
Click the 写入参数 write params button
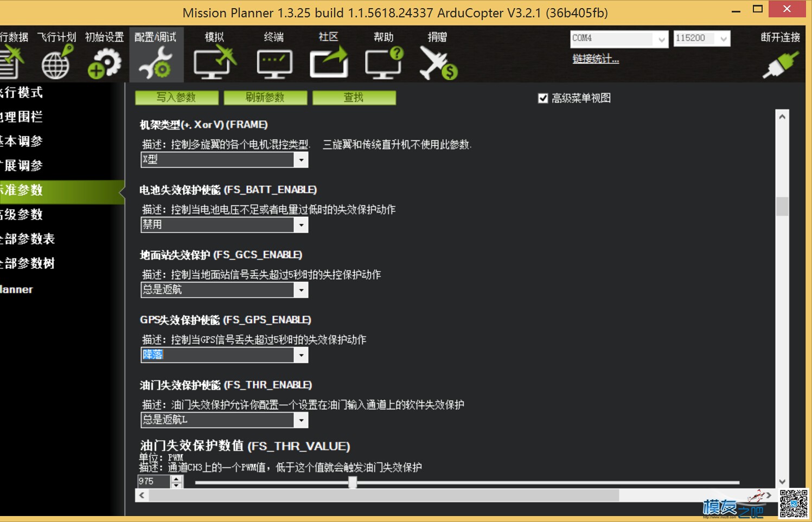[x=176, y=98]
